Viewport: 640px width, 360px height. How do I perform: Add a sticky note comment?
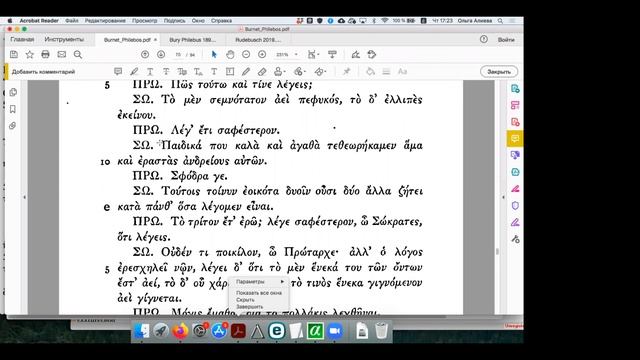point(118,71)
